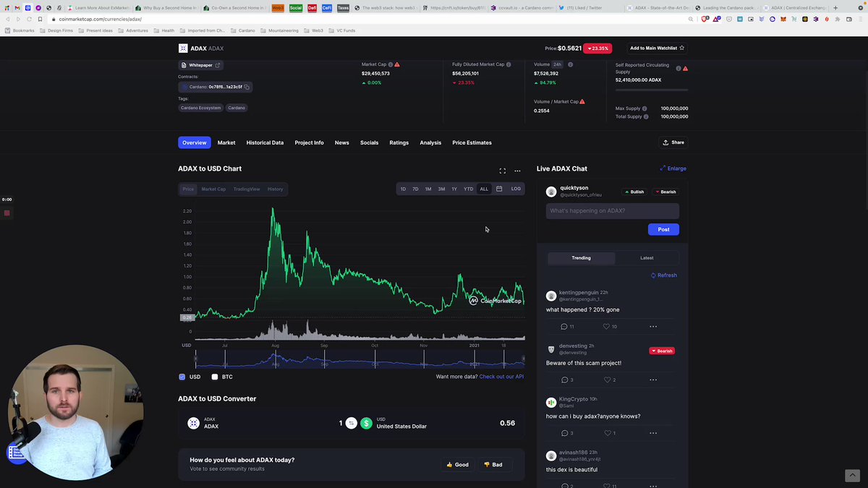Open the Check out our API link
Image resolution: width=868 pixels, height=488 pixels.
(x=501, y=377)
